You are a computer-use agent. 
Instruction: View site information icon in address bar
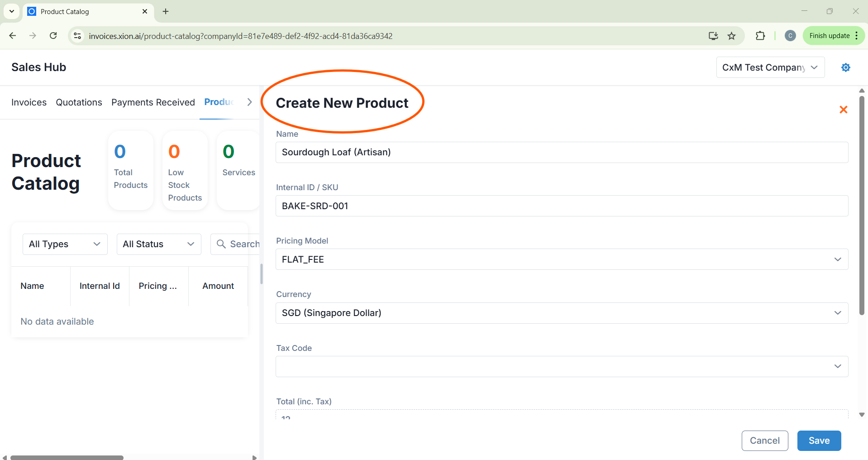pos(77,36)
